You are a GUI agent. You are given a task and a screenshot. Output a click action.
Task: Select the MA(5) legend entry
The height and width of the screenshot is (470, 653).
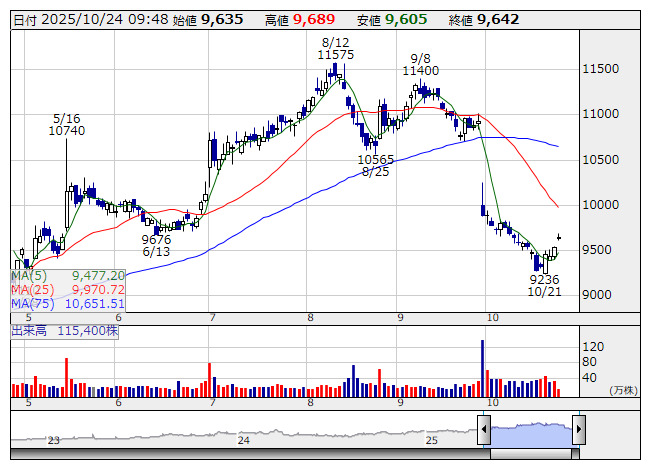[x=68, y=275]
